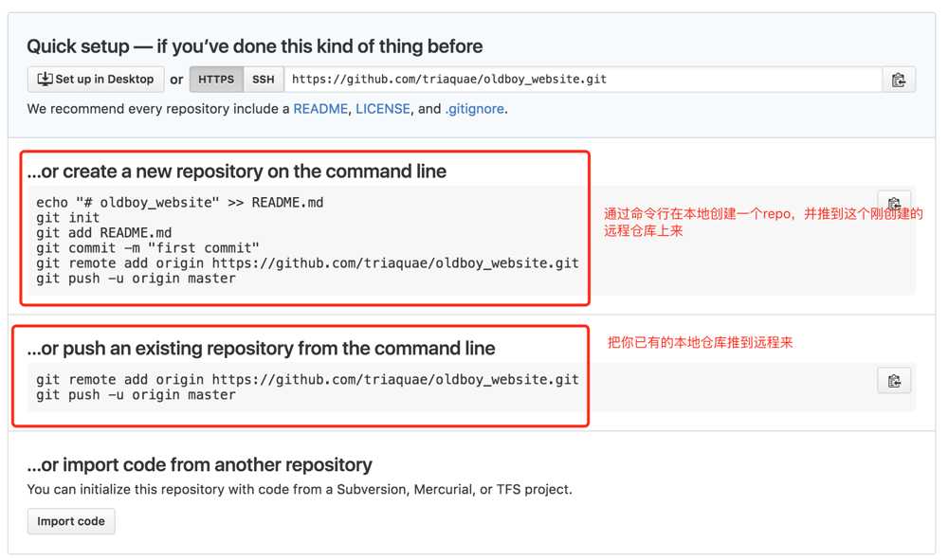Open the LICENSE link
Image resolution: width=948 pixels, height=560 pixels.
(x=383, y=109)
